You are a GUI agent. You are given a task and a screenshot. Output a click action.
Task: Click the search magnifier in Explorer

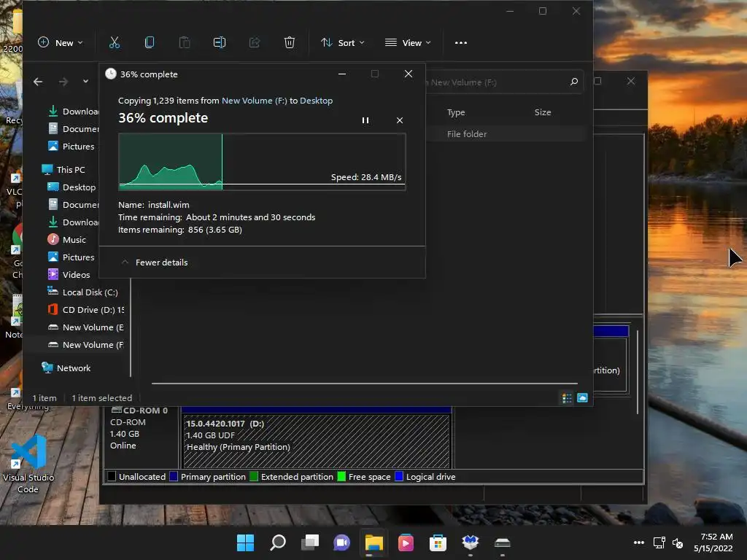click(574, 82)
